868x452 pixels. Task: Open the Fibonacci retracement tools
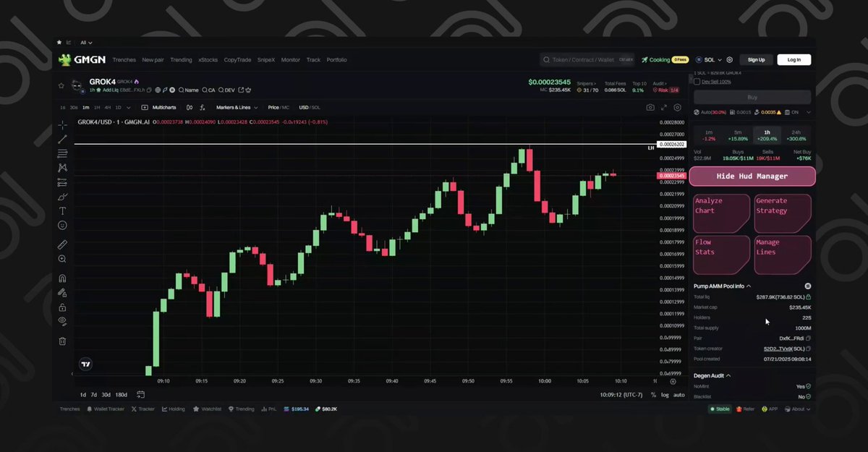(62, 153)
